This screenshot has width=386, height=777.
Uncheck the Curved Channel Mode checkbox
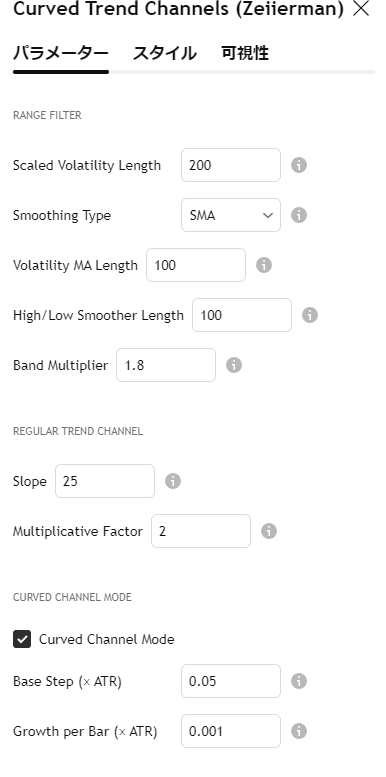click(22, 639)
